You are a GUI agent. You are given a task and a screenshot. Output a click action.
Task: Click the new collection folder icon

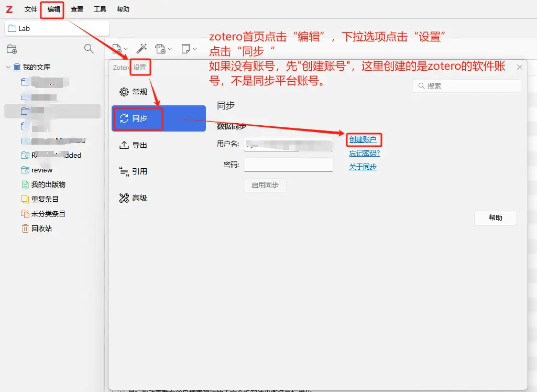[12, 49]
